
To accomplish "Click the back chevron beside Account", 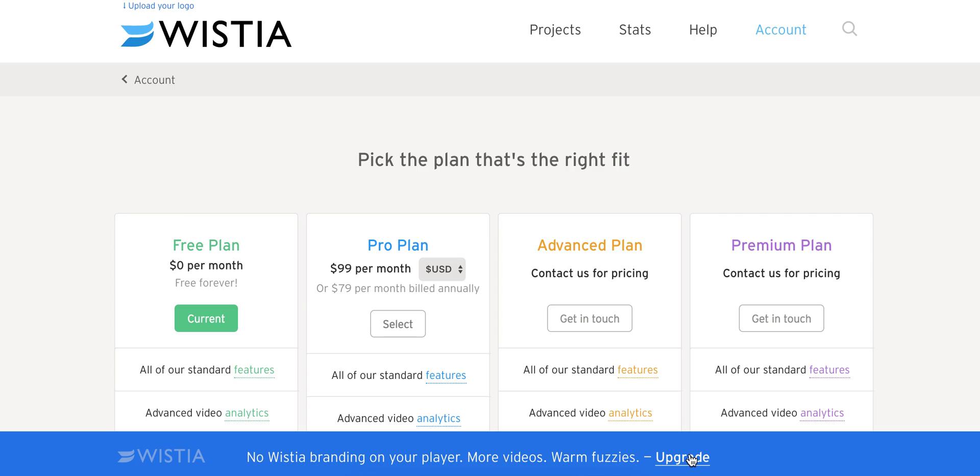I will [x=125, y=79].
